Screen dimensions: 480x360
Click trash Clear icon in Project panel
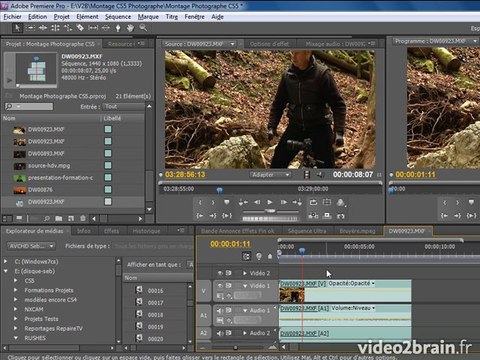(x=83, y=219)
